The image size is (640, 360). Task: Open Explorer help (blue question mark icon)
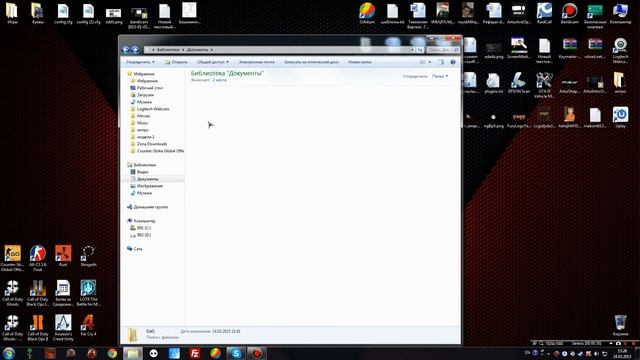tap(453, 62)
